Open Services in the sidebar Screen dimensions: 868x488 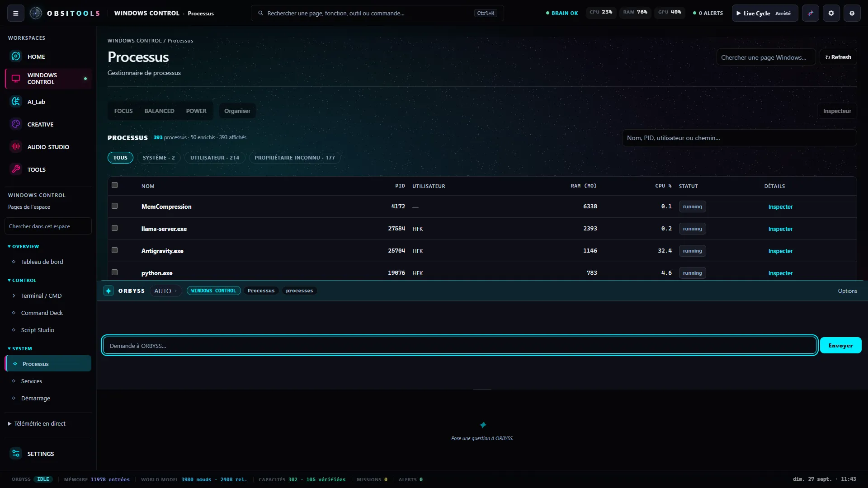(x=48, y=381)
